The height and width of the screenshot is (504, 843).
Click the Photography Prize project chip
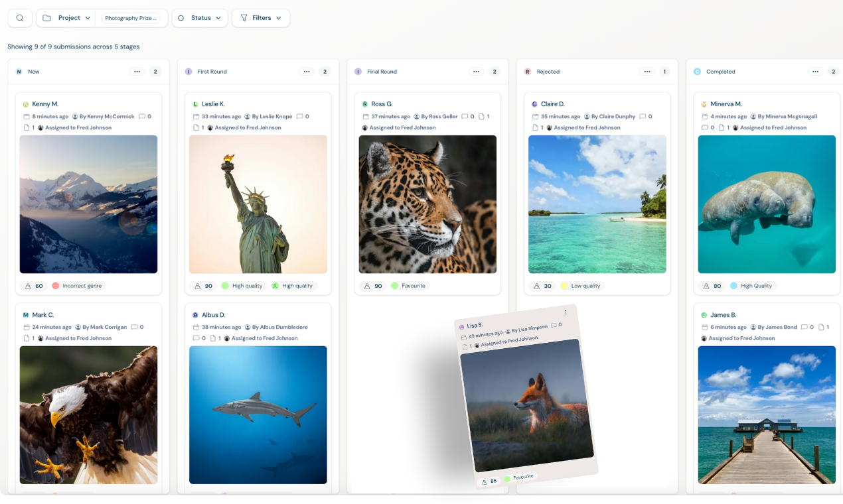point(131,18)
